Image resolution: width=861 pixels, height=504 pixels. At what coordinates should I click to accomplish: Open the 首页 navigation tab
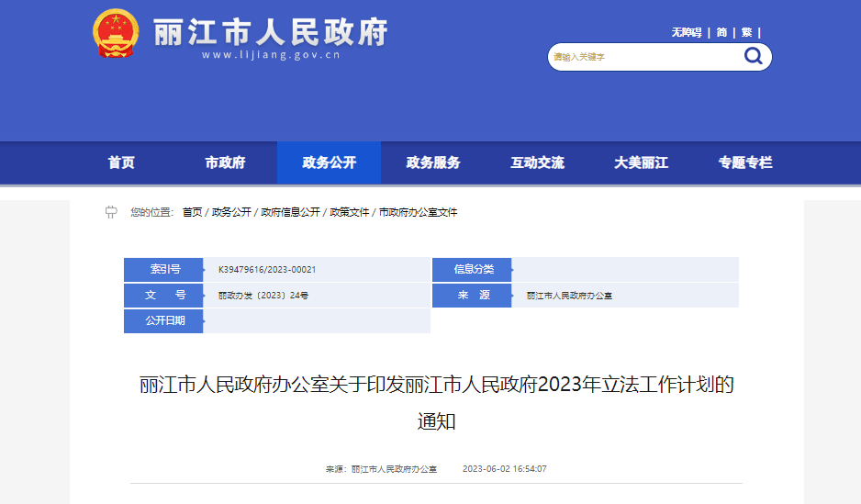pos(121,162)
